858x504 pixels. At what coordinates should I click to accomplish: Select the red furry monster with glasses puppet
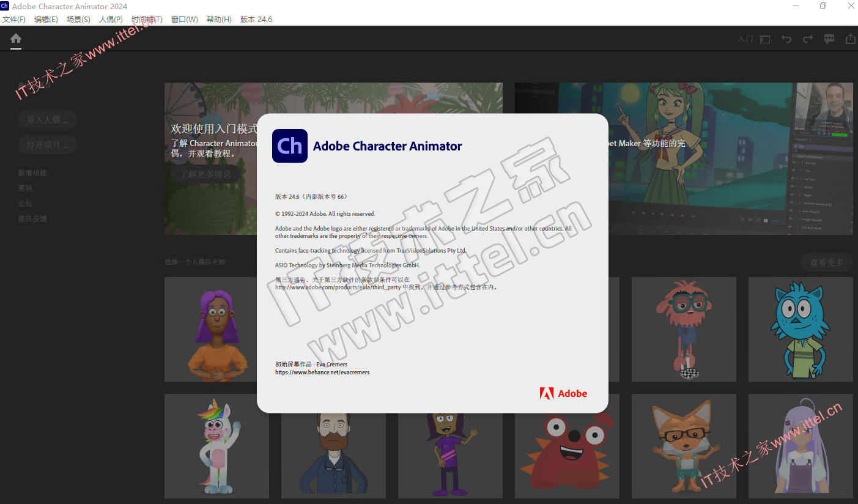[684, 329]
